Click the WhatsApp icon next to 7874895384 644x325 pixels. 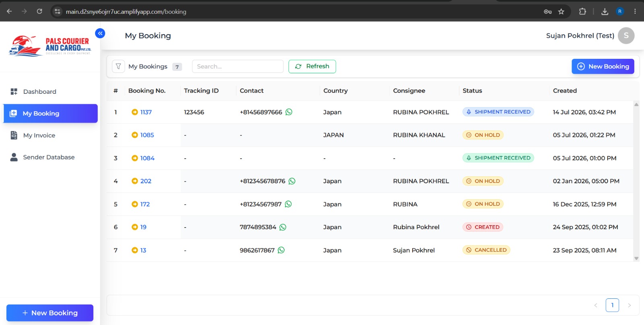pyautogui.click(x=283, y=227)
